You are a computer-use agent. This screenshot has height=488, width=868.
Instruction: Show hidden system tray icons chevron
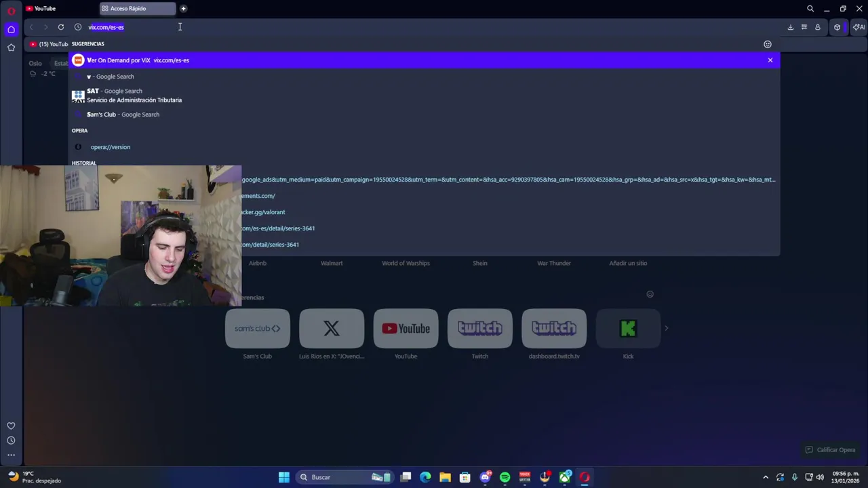point(766,477)
